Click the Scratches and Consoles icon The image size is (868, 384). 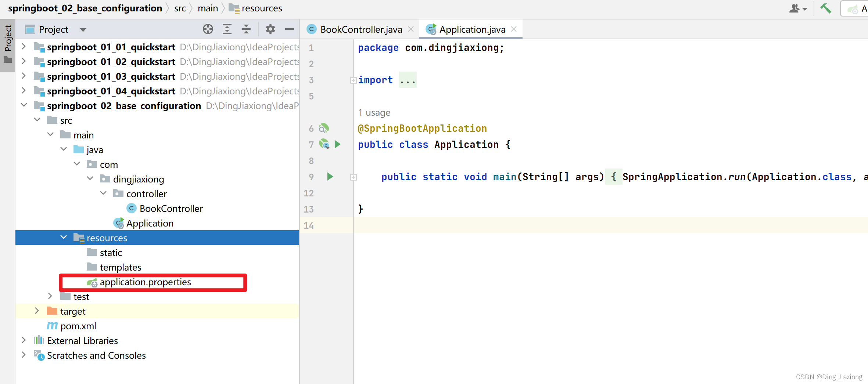[x=39, y=355]
